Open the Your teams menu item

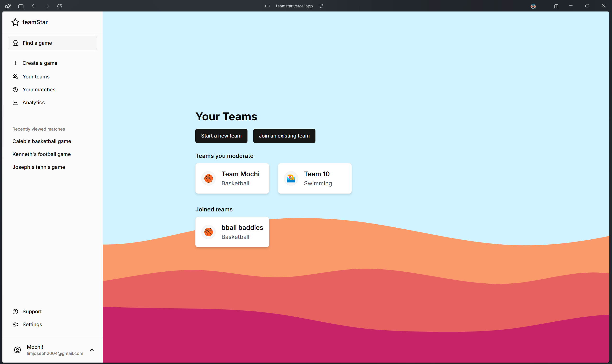coord(36,77)
